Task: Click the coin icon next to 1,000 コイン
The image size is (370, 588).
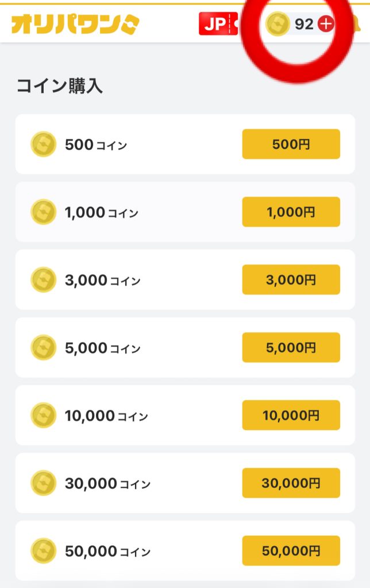Action: click(43, 212)
